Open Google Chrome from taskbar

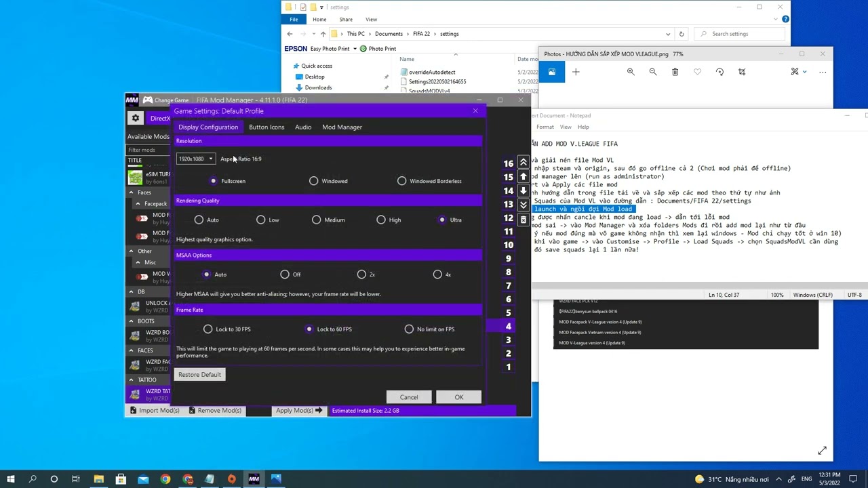[165, 479]
